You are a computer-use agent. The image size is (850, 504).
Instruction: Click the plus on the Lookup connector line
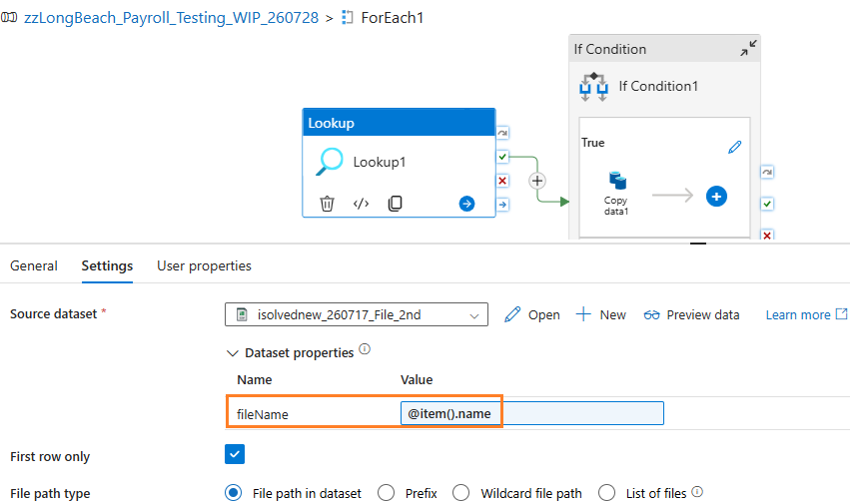[x=537, y=181]
